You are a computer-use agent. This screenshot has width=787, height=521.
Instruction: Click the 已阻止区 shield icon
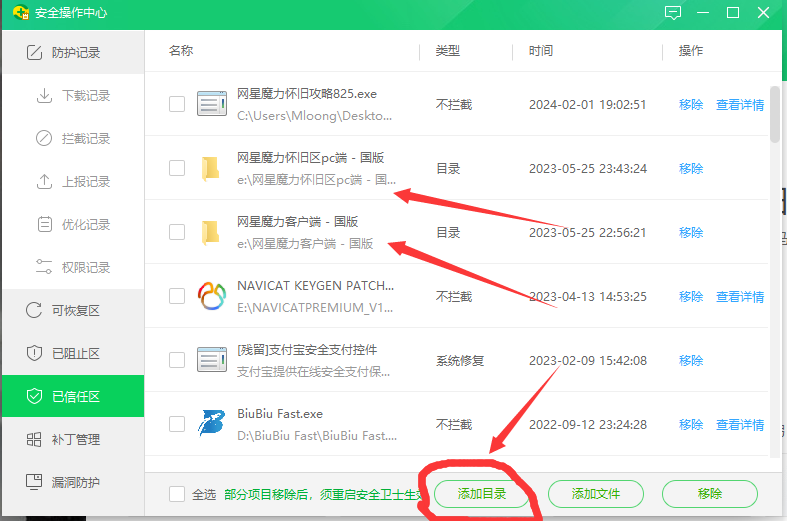(34, 353)
